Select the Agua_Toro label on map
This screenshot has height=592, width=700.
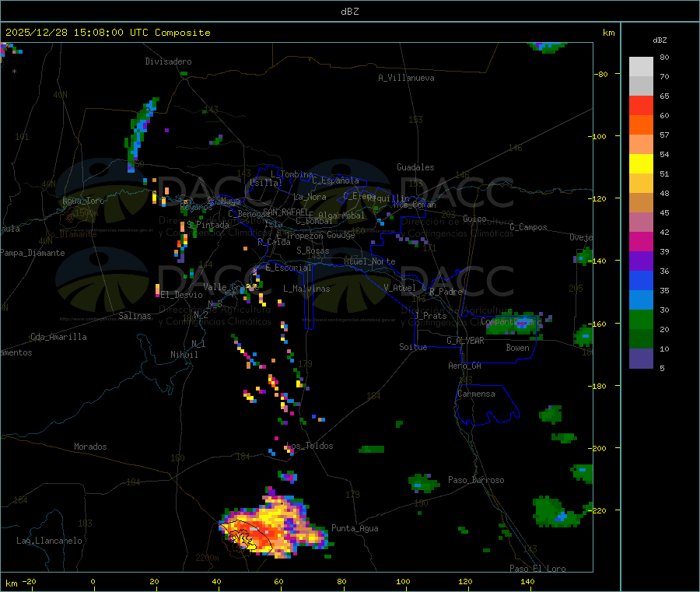pos(83,201)
